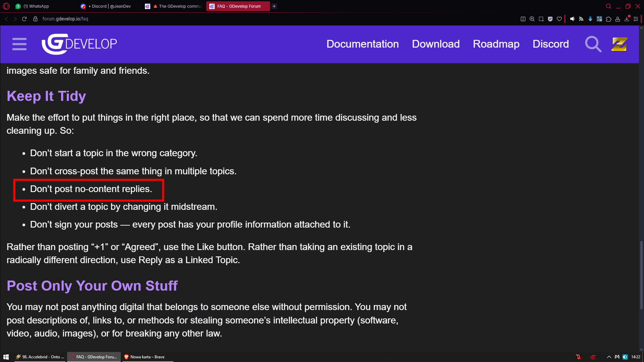Image resolution: width=644 pixels, height=362 pixels.
Task: Mute tab with speaker icon
Action: [572, 19]
